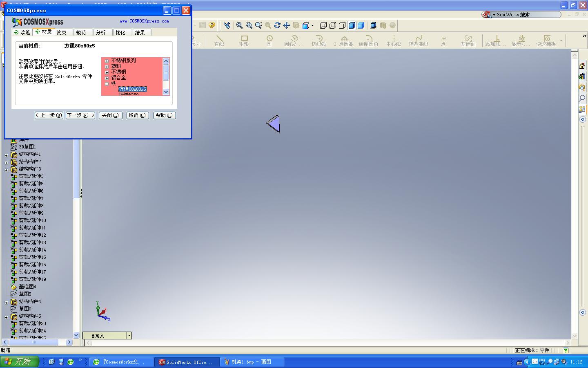588x368 pixels.
Task: Click the status bar help question icon
Action: (566, 350)
